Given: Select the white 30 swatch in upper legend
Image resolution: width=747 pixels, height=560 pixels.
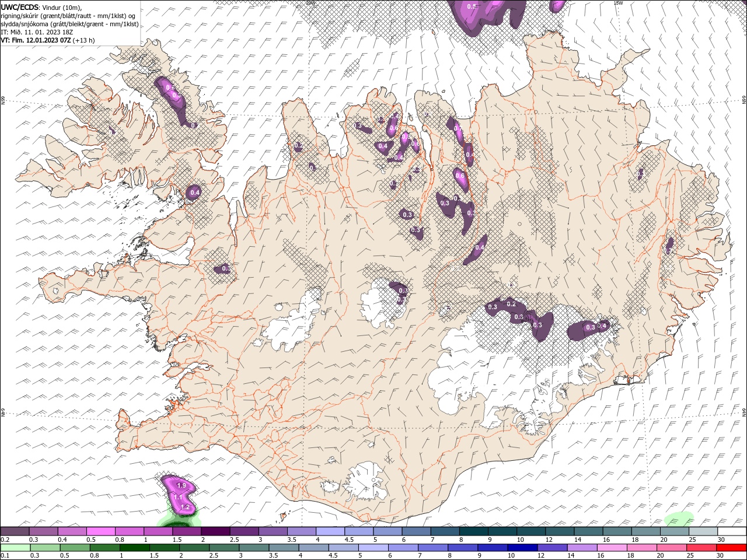Looking at the screenshot, I should [732, 531].
